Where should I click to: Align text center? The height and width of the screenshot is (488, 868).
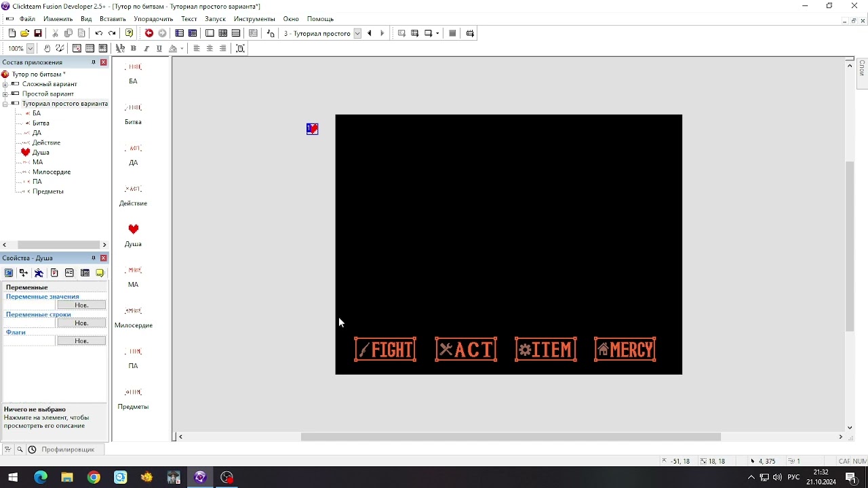click(210, 48)
